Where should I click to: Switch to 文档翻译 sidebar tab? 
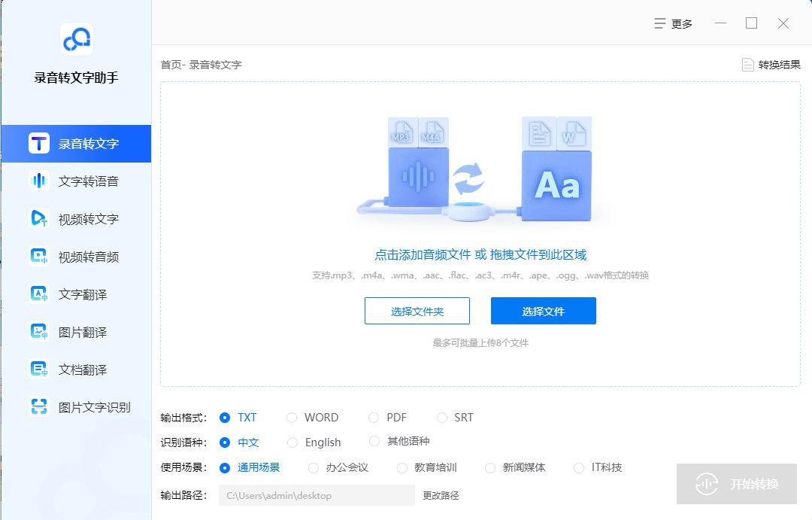pyautogui.click(x=76, y=369)
